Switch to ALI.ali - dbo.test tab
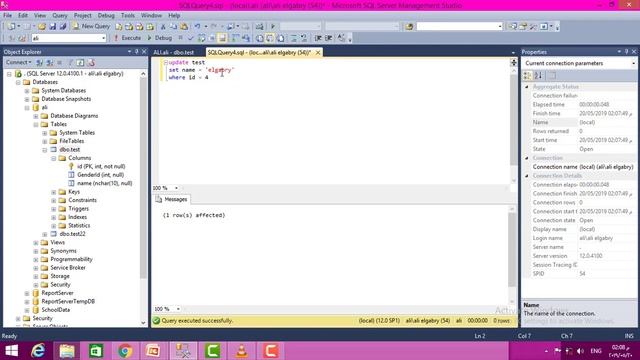This screenshot has width=640, height=360. click(x=174, y=52)
